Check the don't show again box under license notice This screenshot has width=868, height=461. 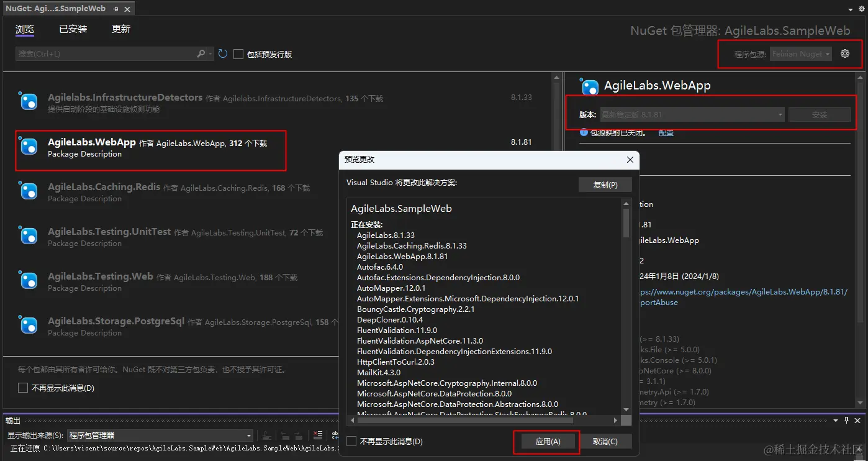[23, 388]
